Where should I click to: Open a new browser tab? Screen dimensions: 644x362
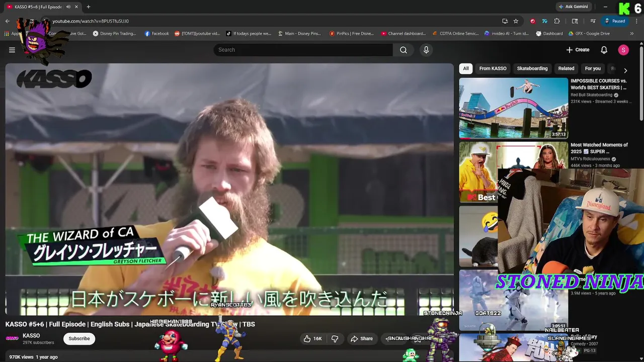(x=88, y=7)
